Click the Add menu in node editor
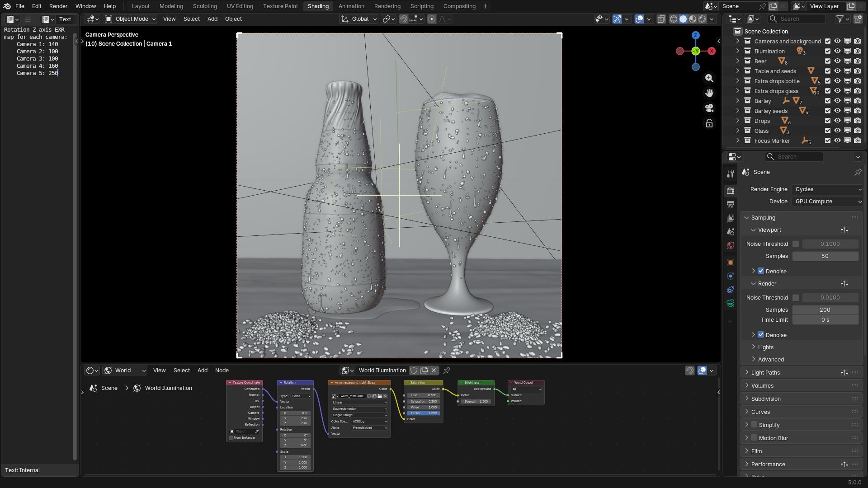Screen dimensions: 868x488 click(x=202, y=371)
